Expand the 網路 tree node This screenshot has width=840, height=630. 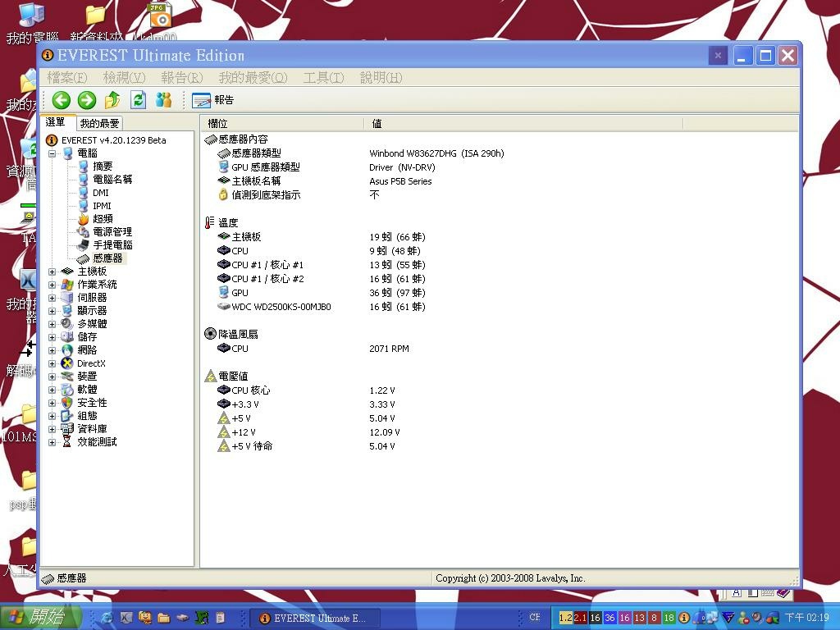(52, 350)
